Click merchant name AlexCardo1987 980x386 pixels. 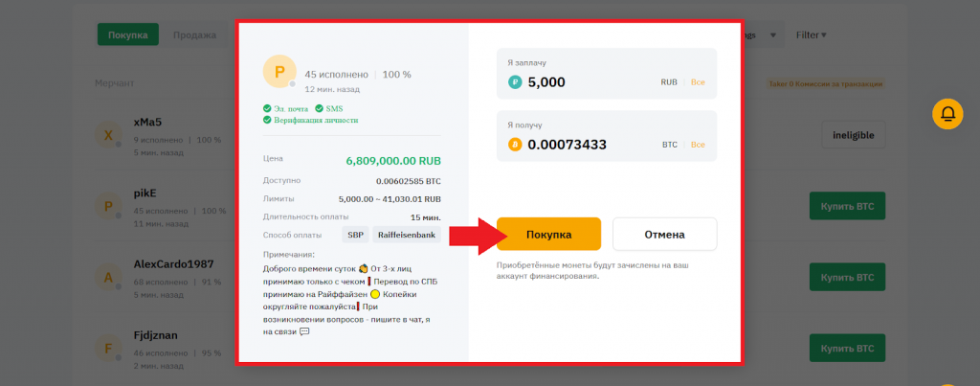point(174,264)
